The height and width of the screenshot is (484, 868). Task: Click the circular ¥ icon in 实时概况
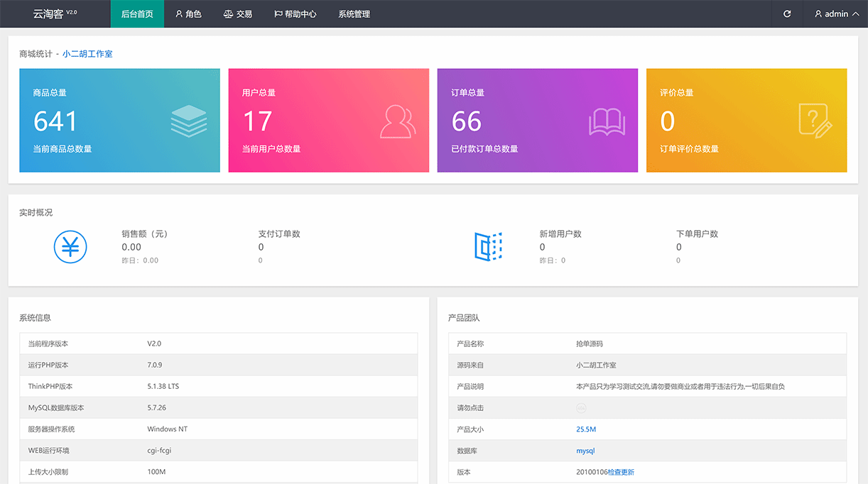click(x=70, y=246)
